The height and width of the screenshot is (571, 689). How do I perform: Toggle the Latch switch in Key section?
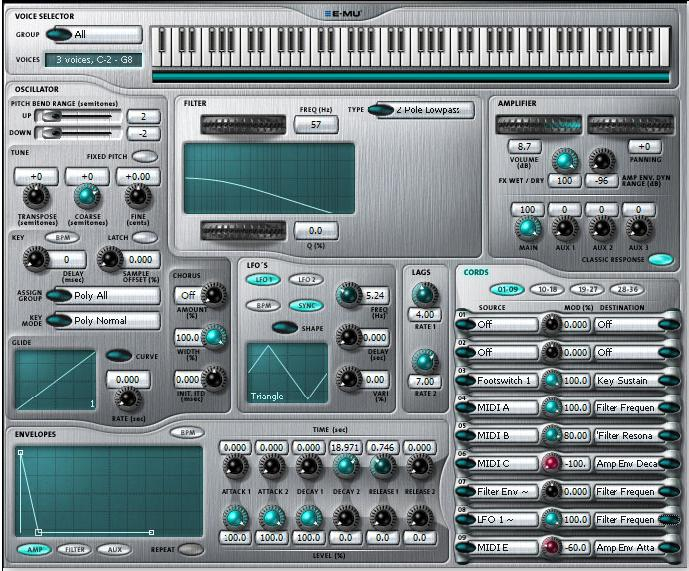pos(145,237)
